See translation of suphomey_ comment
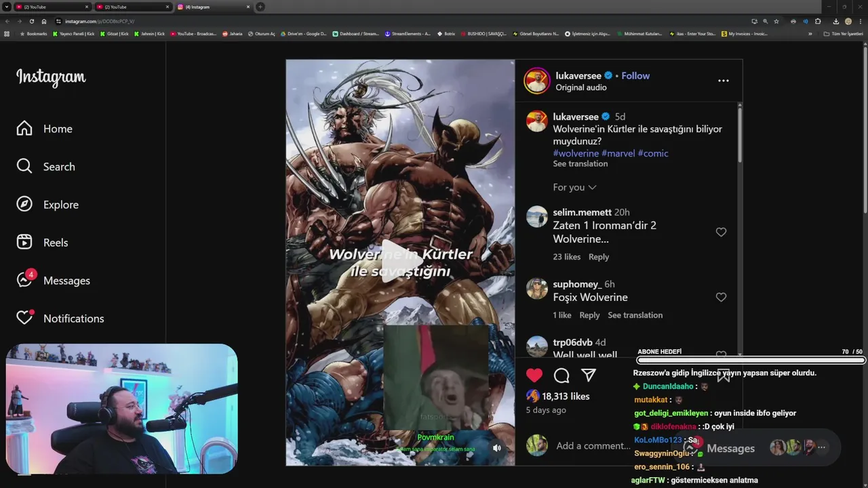868x488 pixels. [635, 315]
